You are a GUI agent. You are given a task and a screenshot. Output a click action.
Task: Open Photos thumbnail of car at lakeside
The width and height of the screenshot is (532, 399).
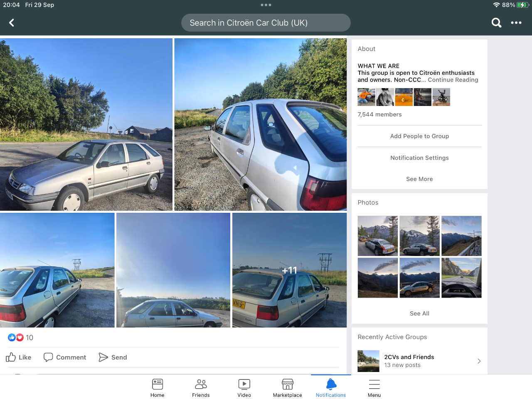[x=420, y=278]
